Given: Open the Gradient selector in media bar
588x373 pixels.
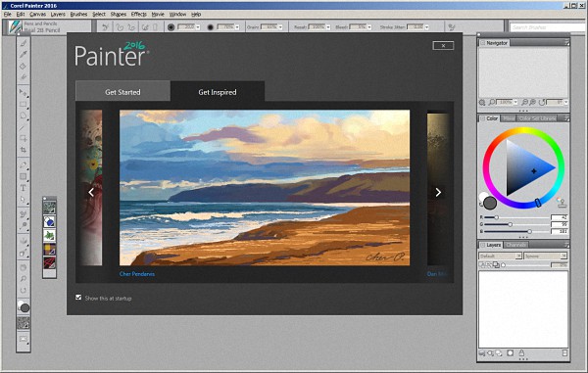Looking at the screenshot, I should click(x=49, y=221).
